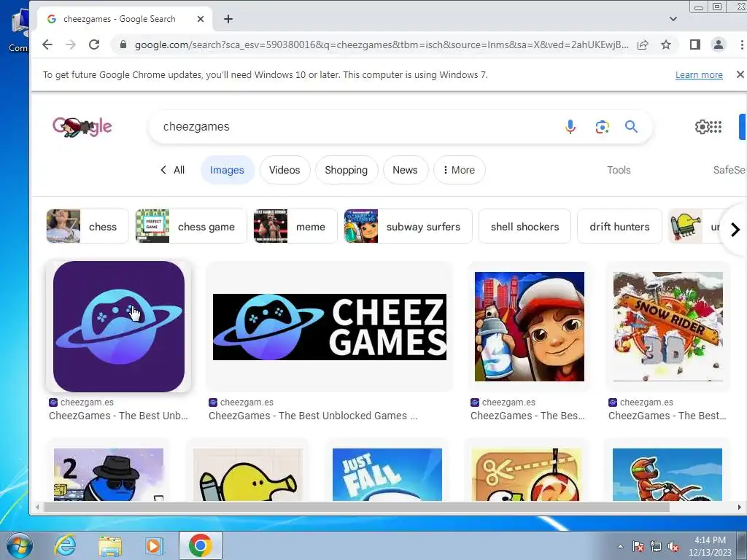The image size is (747, 560).
Task: Open the Just Fall game image
Action: [x=387, y=474]
